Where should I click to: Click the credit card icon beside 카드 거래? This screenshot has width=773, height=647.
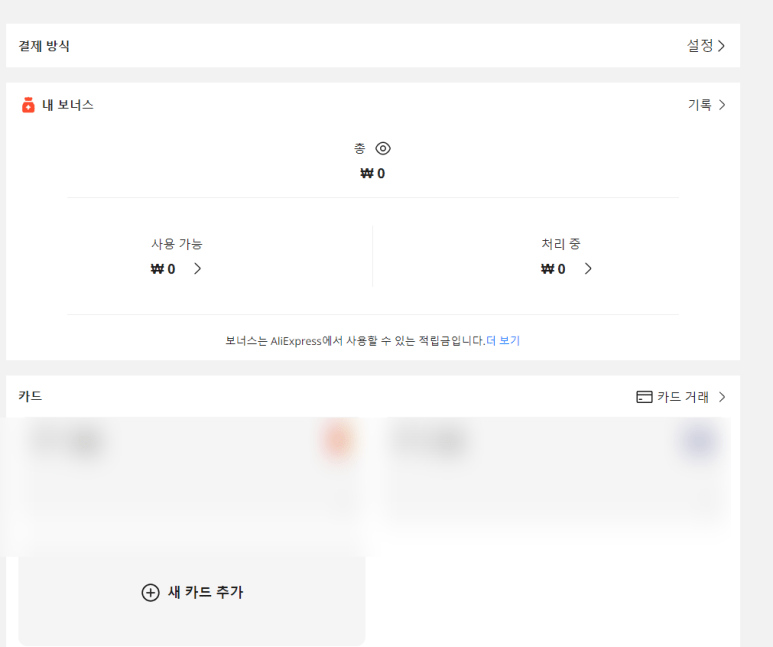(x=644, y=397)
